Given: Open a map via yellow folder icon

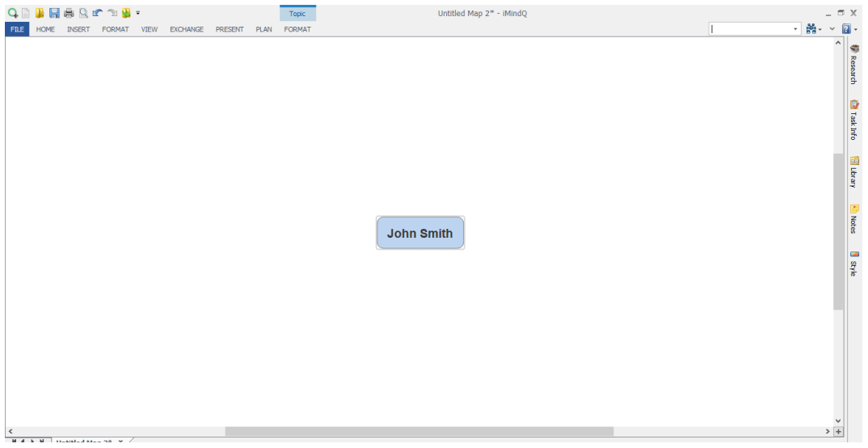Looking at the screenshot, I should (x=40, y=13).
